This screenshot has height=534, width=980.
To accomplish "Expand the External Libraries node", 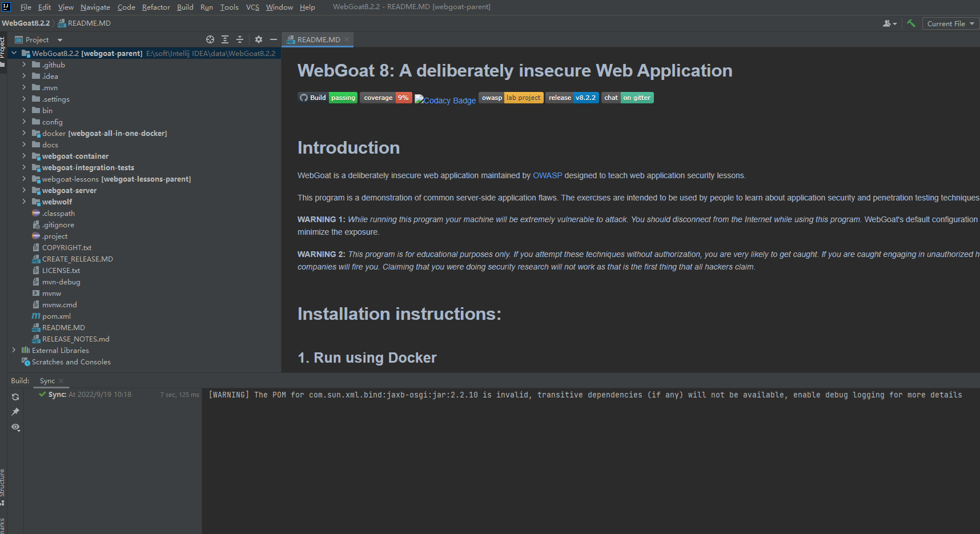I will pos(14,350).
